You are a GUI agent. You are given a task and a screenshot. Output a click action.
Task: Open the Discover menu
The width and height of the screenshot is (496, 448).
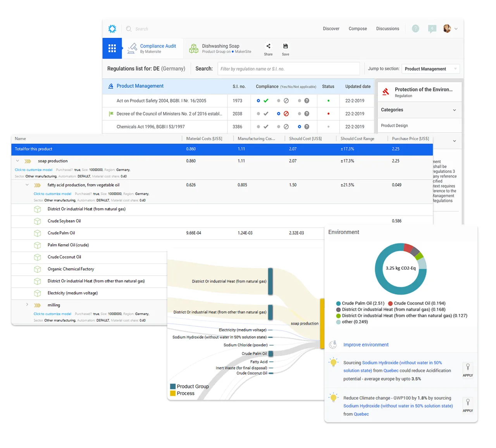coord(331,29)
